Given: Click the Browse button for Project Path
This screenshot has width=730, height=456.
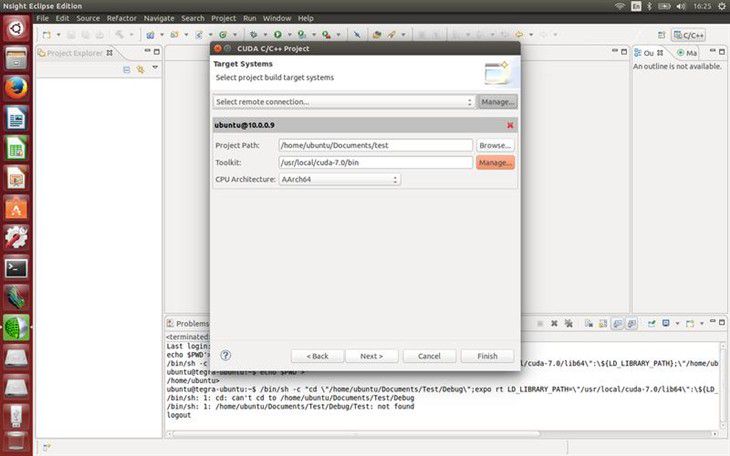Looking at the screenshot, I should click(495, 145).
